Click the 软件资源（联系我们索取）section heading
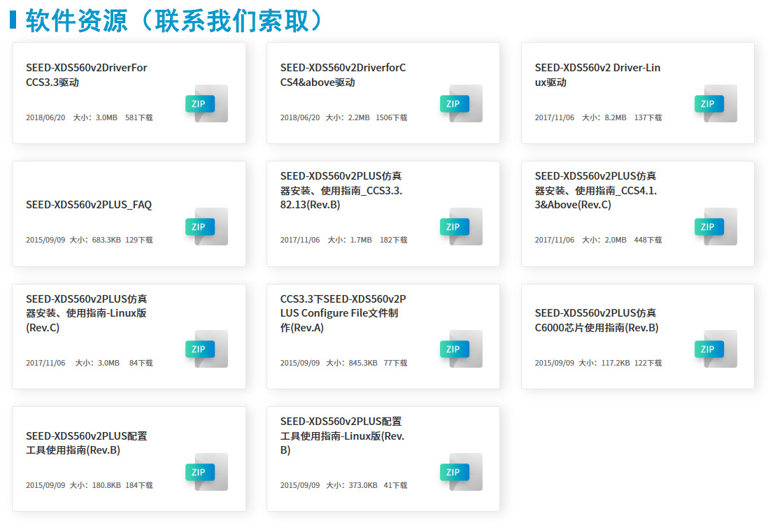768x532 pixels. pyautogui.click(x=164, y=20)
